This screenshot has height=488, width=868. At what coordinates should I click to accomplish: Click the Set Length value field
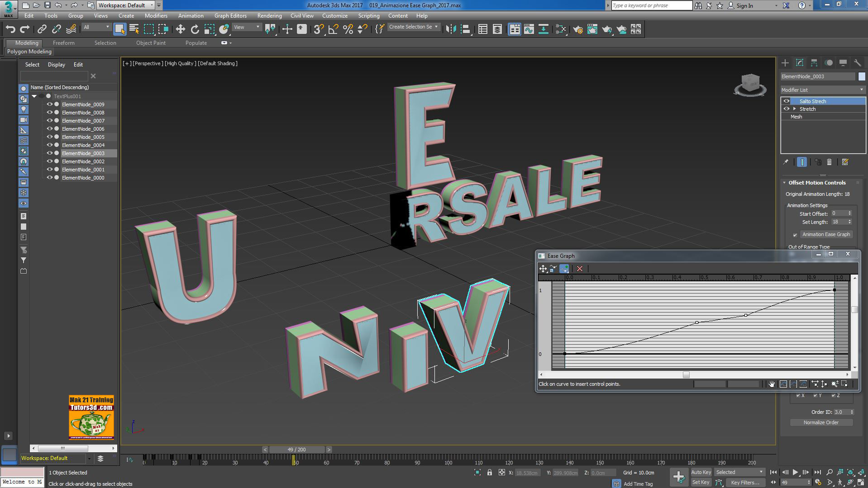pos(838,222)
